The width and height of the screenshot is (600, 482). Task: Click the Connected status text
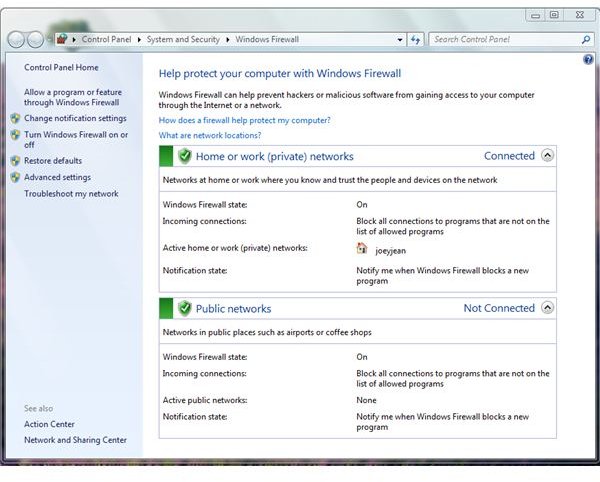[509, 156]
